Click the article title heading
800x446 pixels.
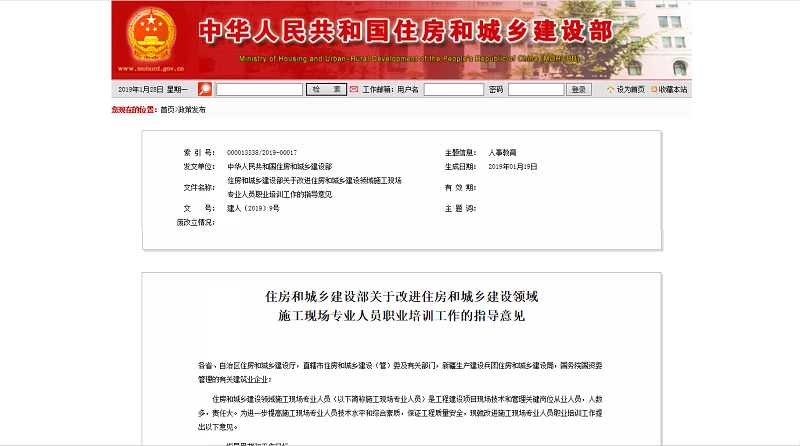point(402,306)
